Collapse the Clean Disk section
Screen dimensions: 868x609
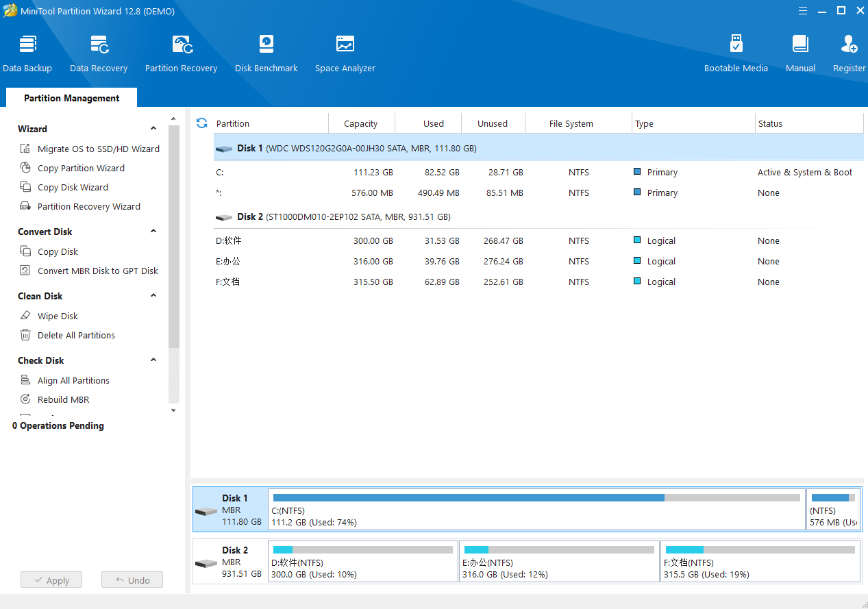pyautogui.click(x=153, y=296)
